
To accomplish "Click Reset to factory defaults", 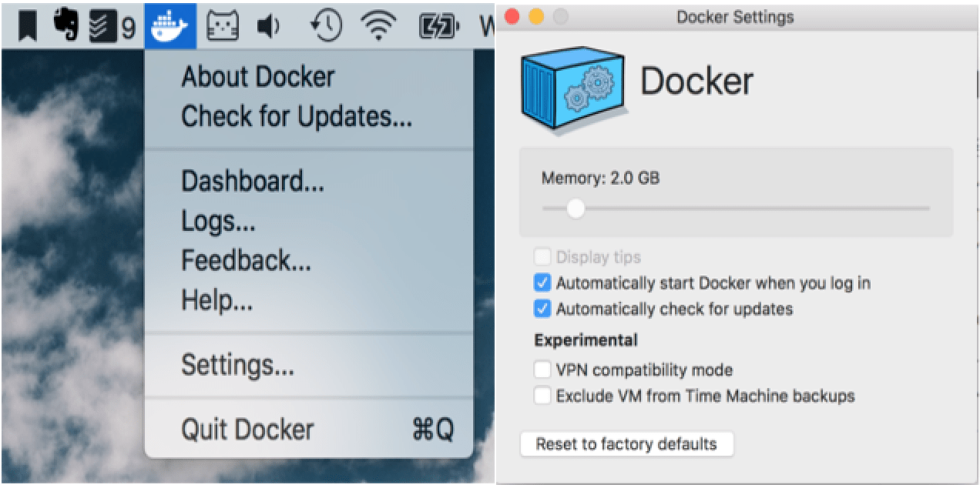I will [x=626, y=444].
